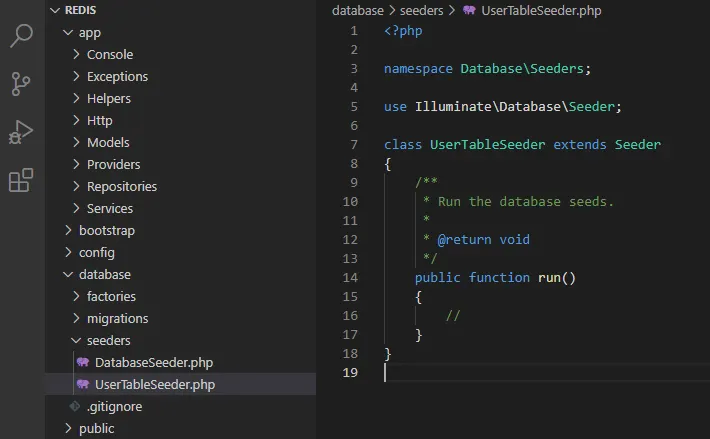
Task: Click the 'use' keyword on line 5
Action: (x=395, y=107)
